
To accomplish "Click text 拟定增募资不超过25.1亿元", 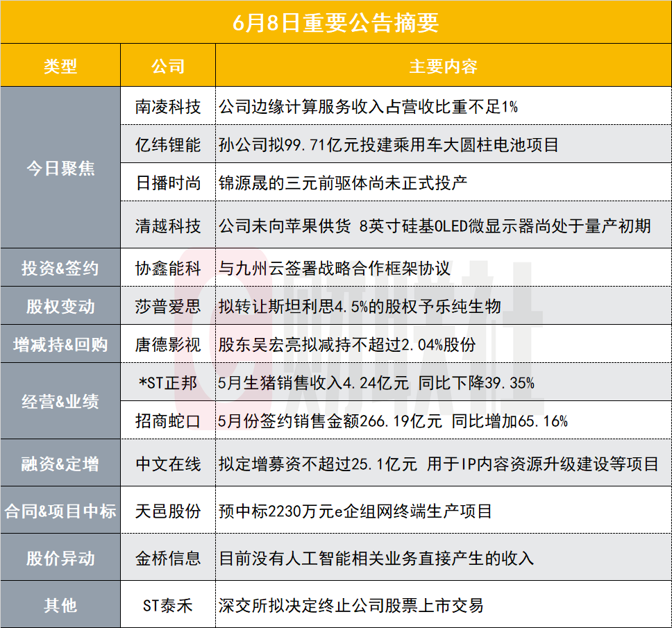I will pyautogui.click(x=317, y=463).
